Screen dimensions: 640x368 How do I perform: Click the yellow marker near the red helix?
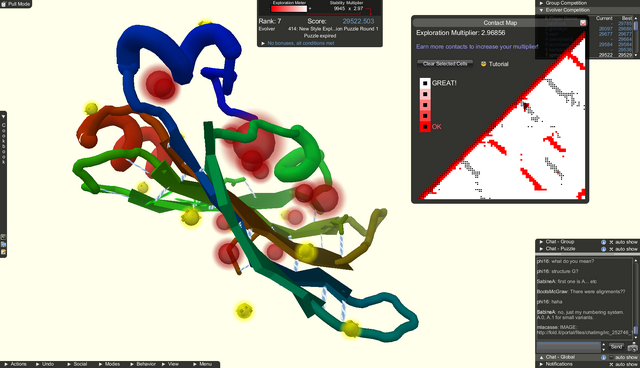point(91,109)
